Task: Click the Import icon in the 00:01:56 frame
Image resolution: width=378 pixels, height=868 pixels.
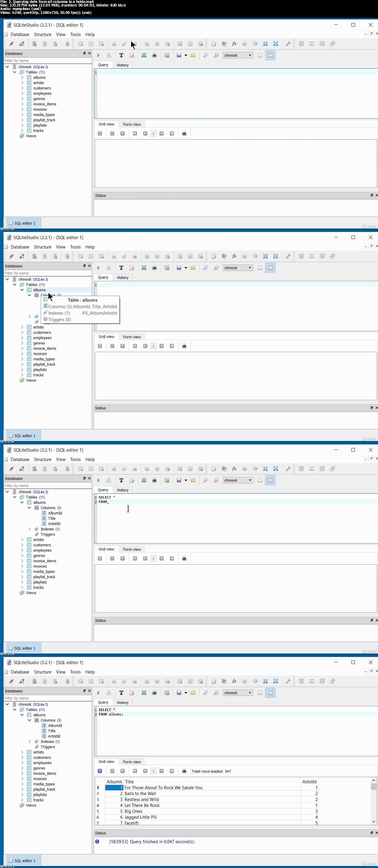Action: (x=265, y=256)
